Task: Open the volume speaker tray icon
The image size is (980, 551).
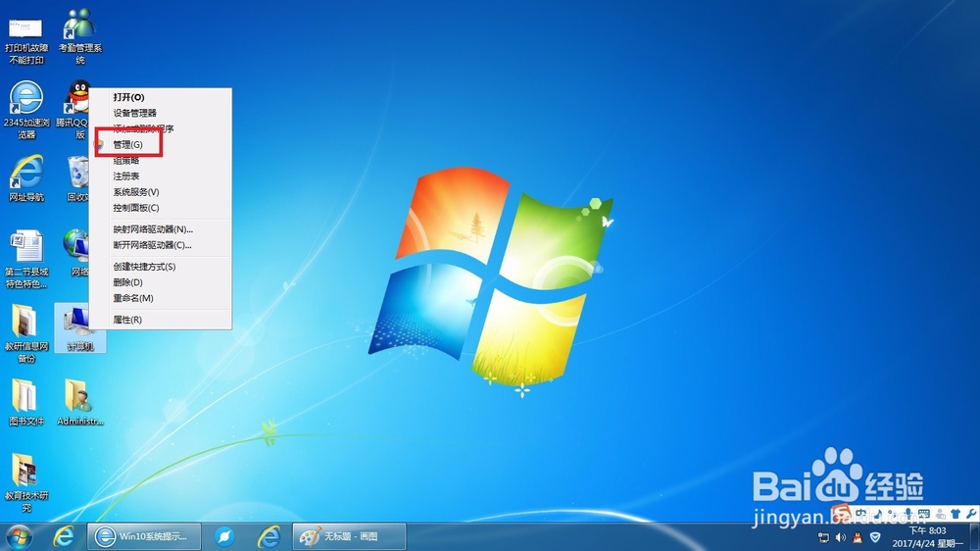Action: 841,537
